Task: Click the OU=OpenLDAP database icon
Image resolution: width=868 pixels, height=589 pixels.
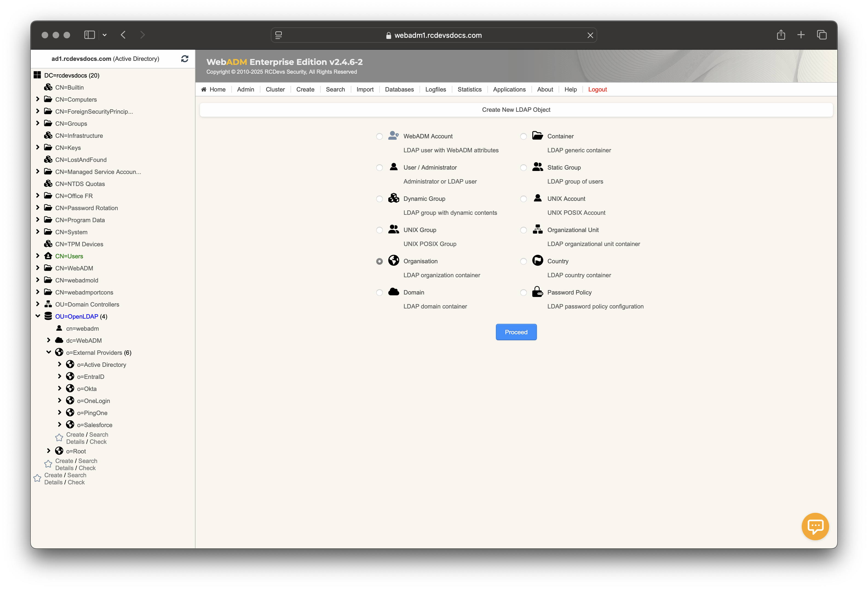Action: pos(48,316)
